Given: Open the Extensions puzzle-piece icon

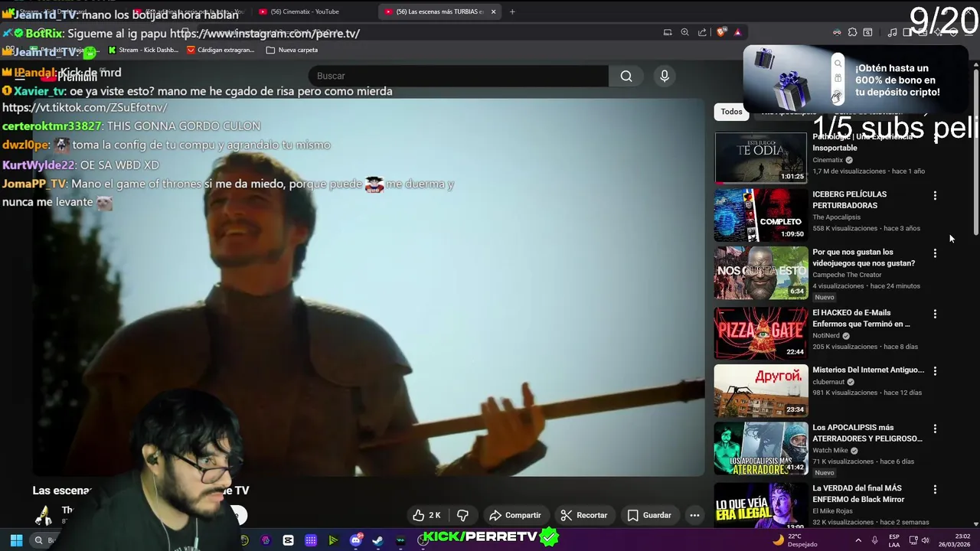Looking at the screenshot, I should point(852,32).
